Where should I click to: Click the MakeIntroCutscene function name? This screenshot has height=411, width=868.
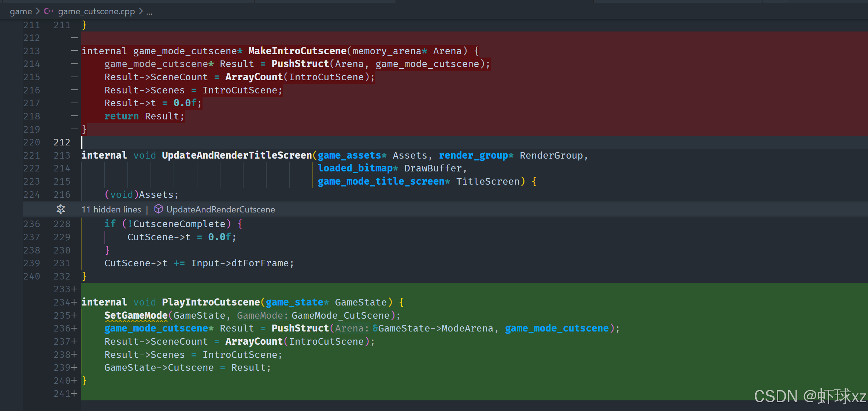pyautogui.click(x=297, y=51)
